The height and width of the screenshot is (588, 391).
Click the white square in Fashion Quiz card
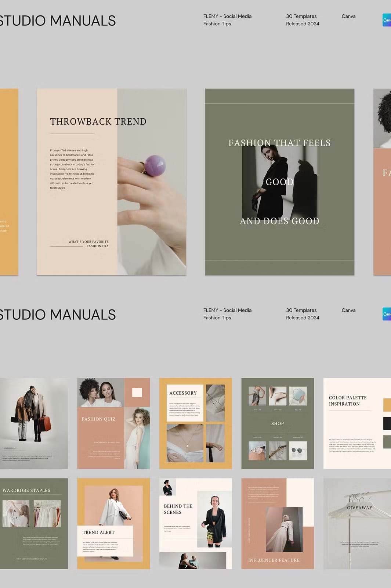(137, 392)
